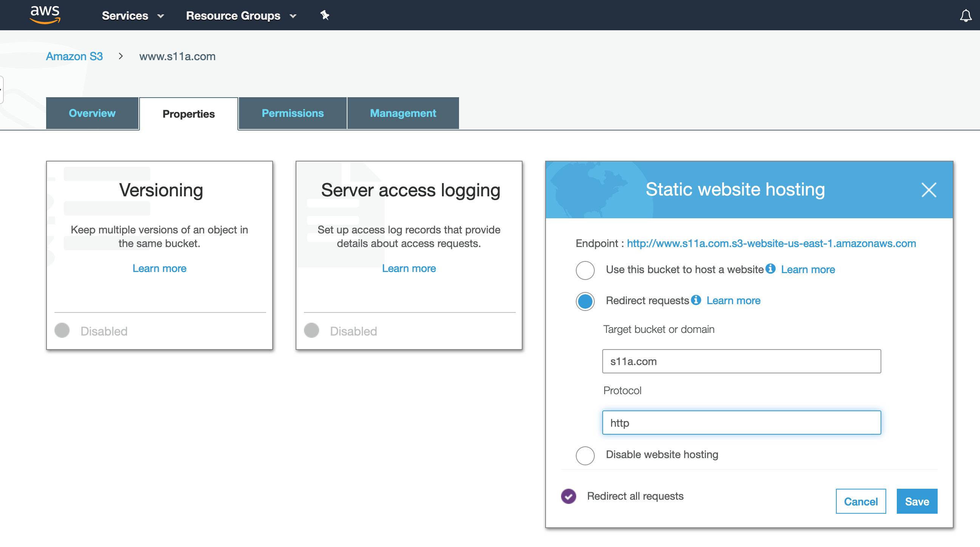Click the AWS home logo
The height and width of the screenshot is (547, 980).
(x=45, y=15)
